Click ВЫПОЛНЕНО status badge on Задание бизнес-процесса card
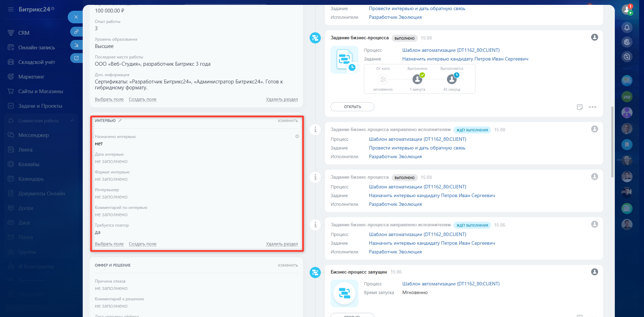 click(x=405, y=38)
